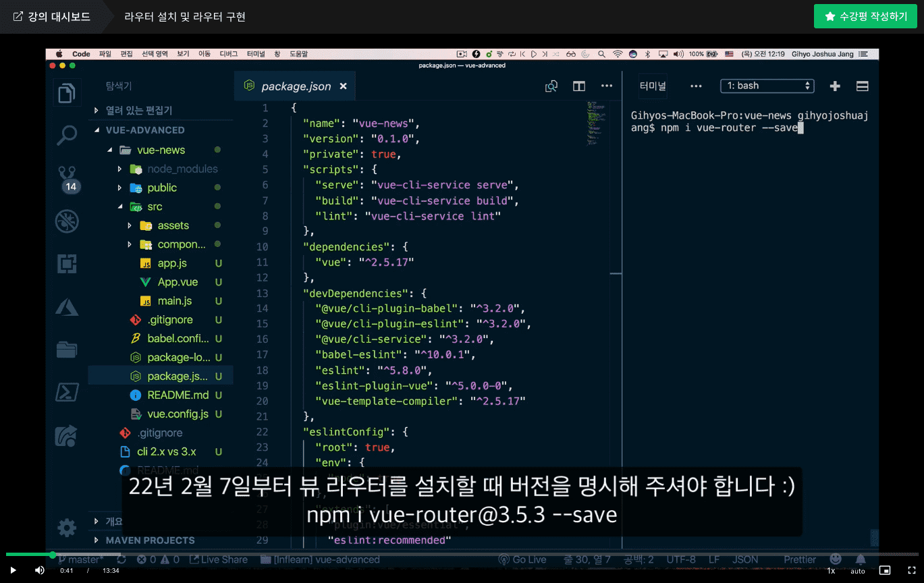
Task: Open main.js in the explorer
Action: 175,301
